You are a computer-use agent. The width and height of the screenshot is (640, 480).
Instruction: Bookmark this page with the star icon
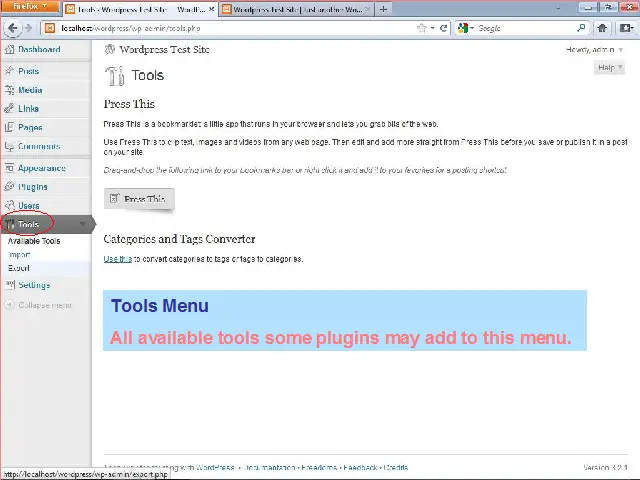pos(422,28)
